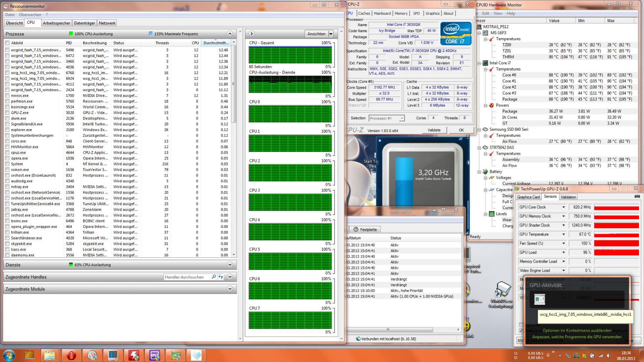This screenshot has width=644, height=362.
Task: Open Resource Monitor gauge icon in taskbar
Action: (x=92, y=355)
